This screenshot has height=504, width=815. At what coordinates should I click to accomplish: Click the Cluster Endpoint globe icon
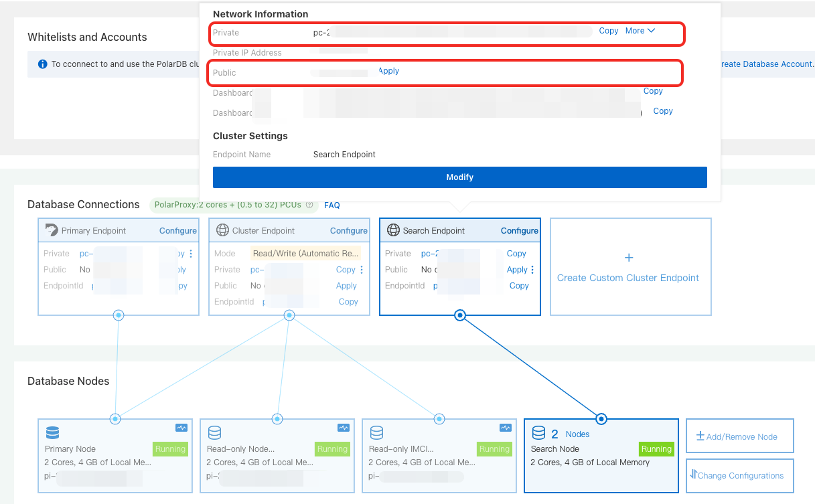coord(222,230)
